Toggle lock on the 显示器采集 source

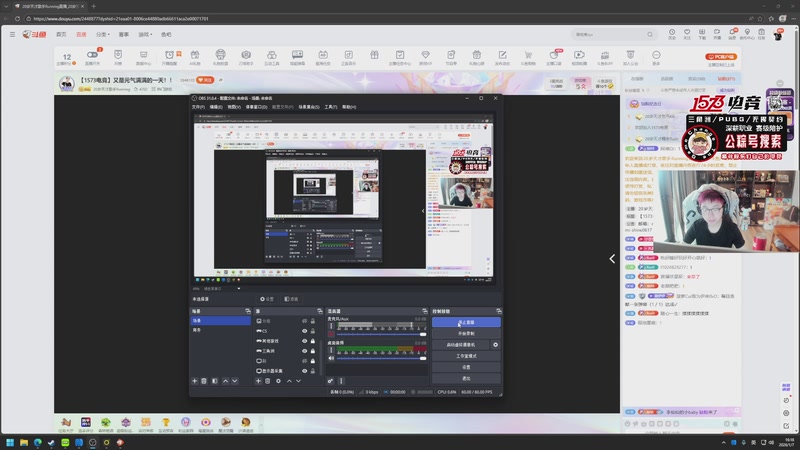point(313,371)
